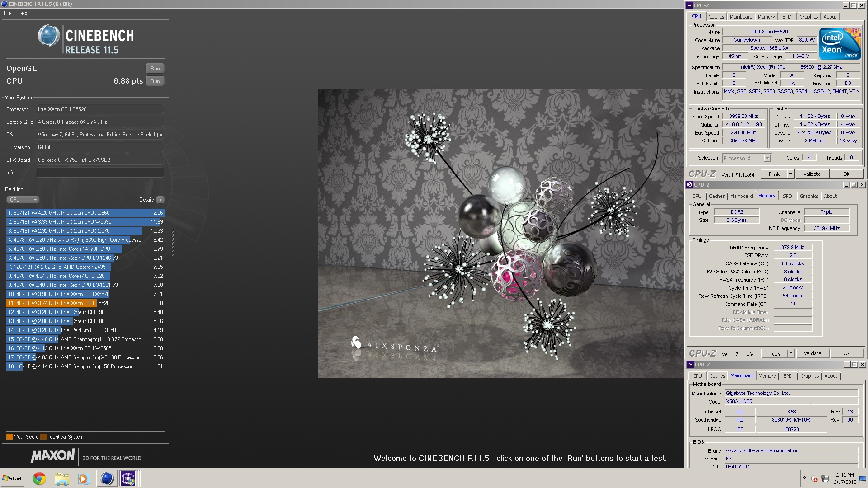
Task: Click CPU-Z icon in Mainboard window title
Action: click(x=690, y=365)
